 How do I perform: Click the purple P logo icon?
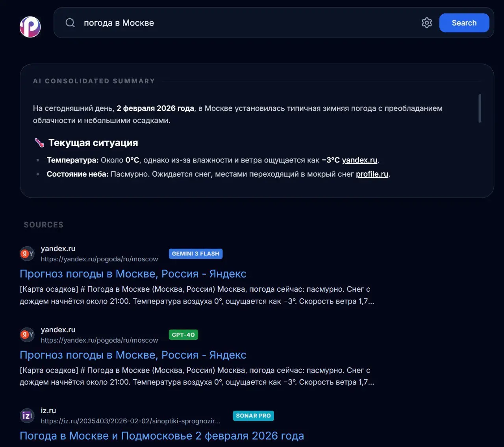[30, 27]
